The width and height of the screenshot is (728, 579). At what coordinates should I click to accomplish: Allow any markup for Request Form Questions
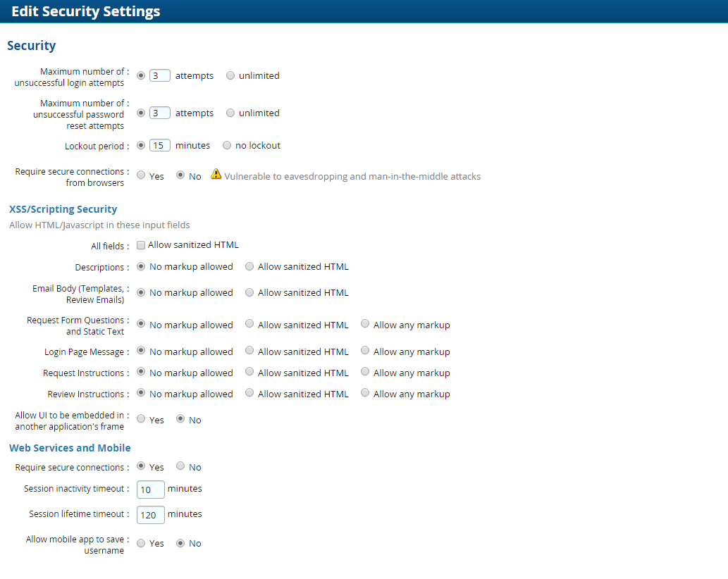365,324
